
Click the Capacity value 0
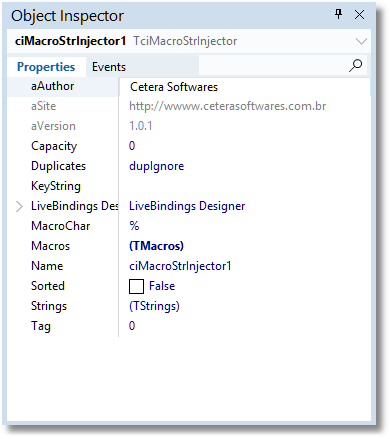pos(132,146)
